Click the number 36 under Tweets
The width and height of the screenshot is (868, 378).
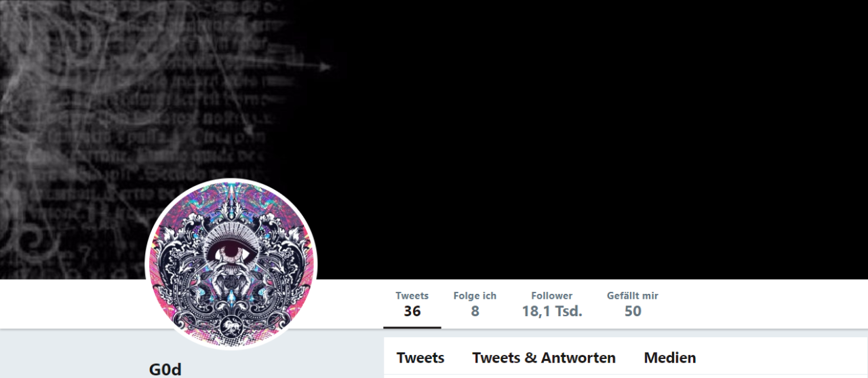click(412, 311)
